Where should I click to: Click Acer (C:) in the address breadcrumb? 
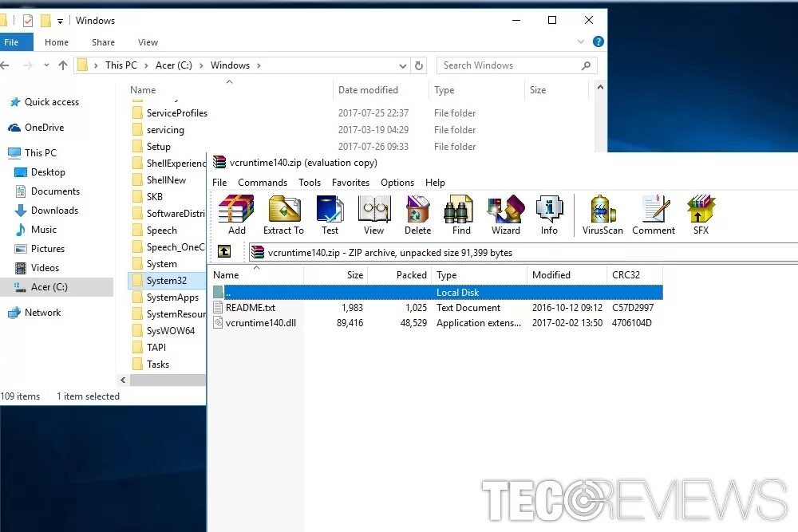173,65
